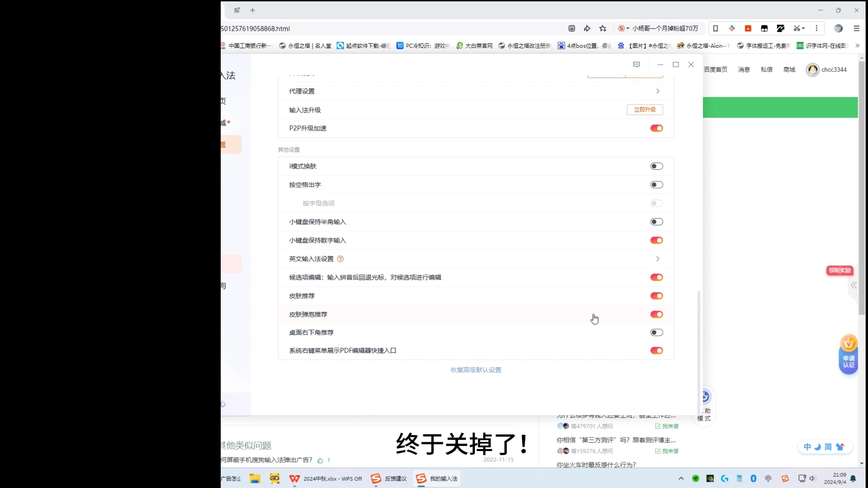Collapse the right side panel double chevron
The image size is (868, 488).
(x=854, y=285)
